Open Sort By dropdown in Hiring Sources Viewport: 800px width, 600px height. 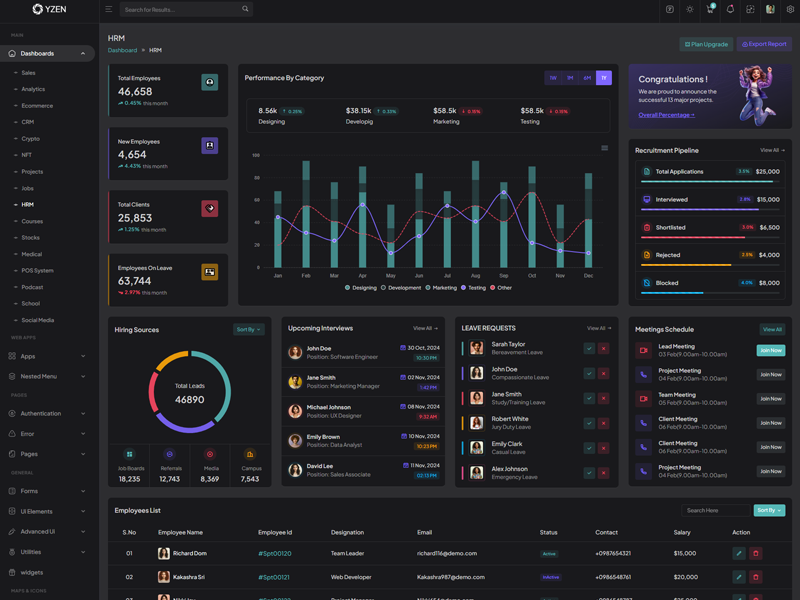(249, 329)
